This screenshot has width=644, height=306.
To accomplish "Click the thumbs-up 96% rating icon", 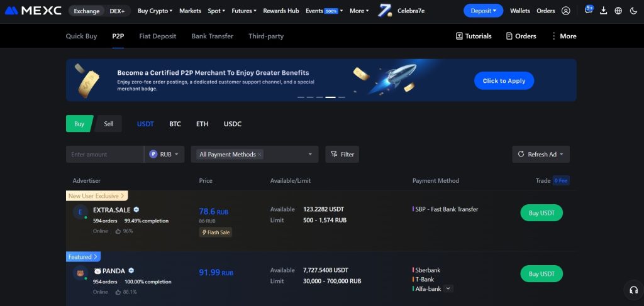I will pyautogui.click(x=118, y=231).
